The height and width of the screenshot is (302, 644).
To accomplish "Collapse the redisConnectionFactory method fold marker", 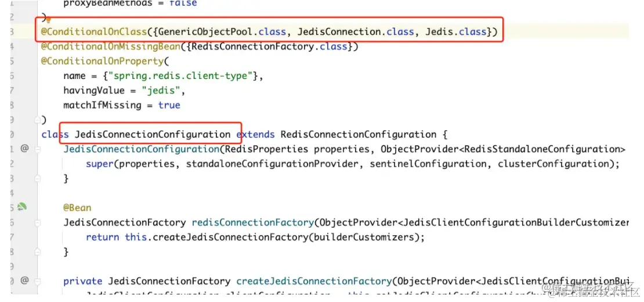I will pos(38,222).
